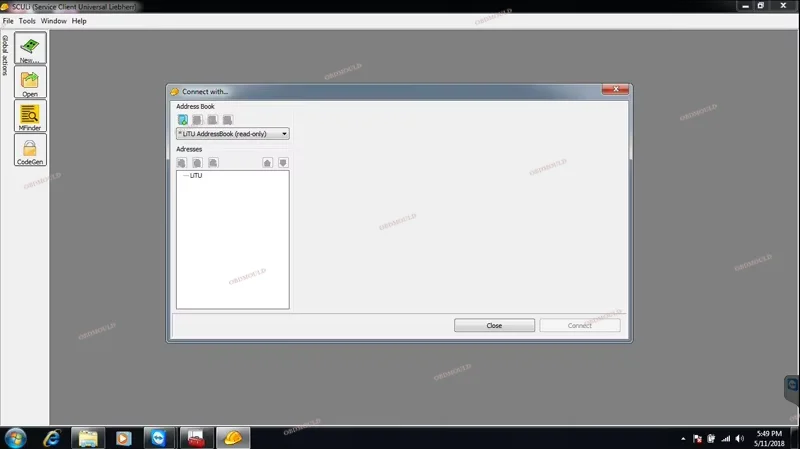
Task: Click the New button in sidebar
Action: coord(30,48)
